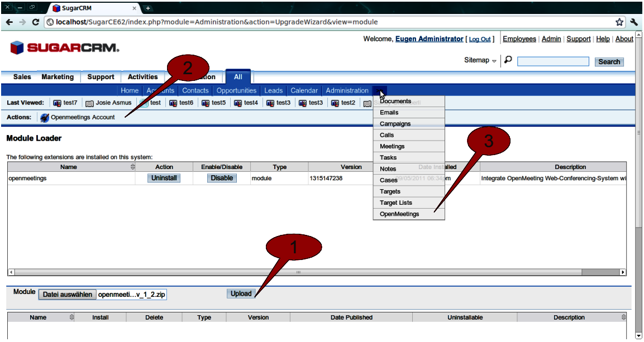Choose Tasks from the dropdown menu
This screenshot has height=342, width=644.
pos(409,157)
